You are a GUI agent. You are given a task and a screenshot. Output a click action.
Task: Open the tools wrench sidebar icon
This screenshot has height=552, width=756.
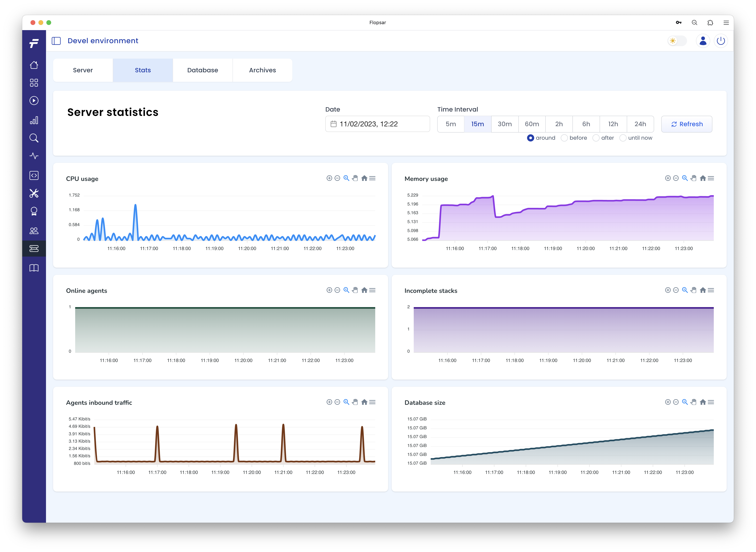coord(34,193)
